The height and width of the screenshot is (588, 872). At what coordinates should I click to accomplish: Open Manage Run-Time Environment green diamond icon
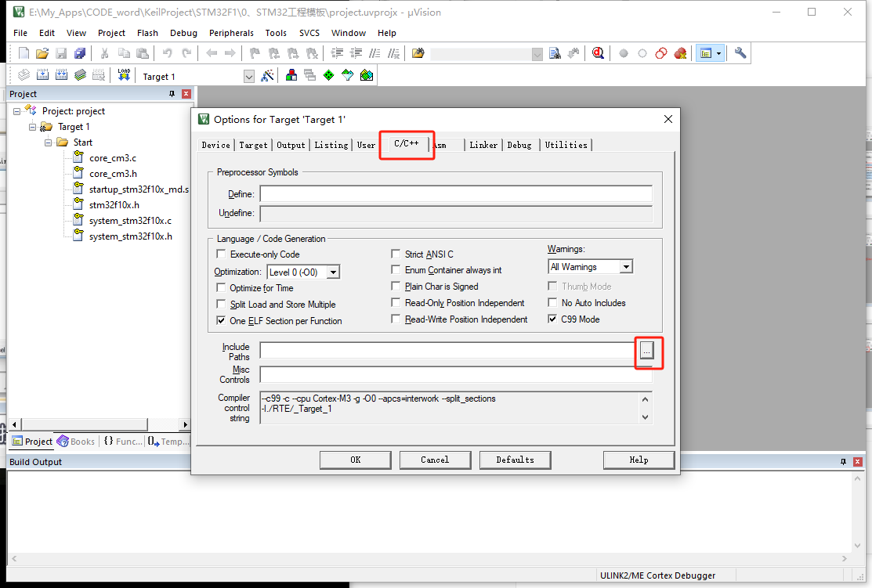pyautogui.click(x=329, y=75)
